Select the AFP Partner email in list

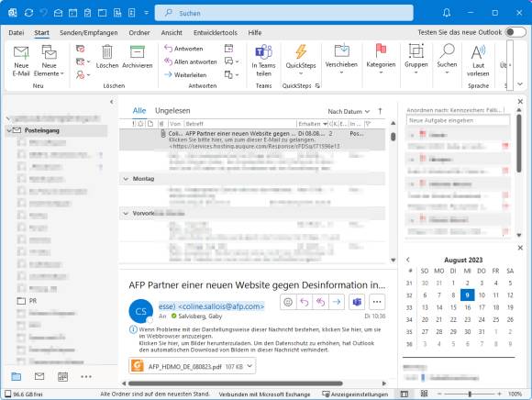(252, 139)
